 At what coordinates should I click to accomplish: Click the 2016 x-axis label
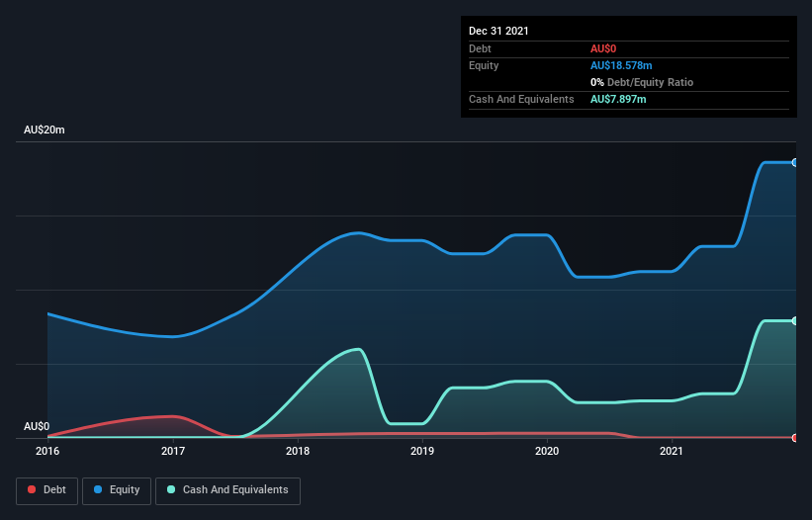click(47, 451)
